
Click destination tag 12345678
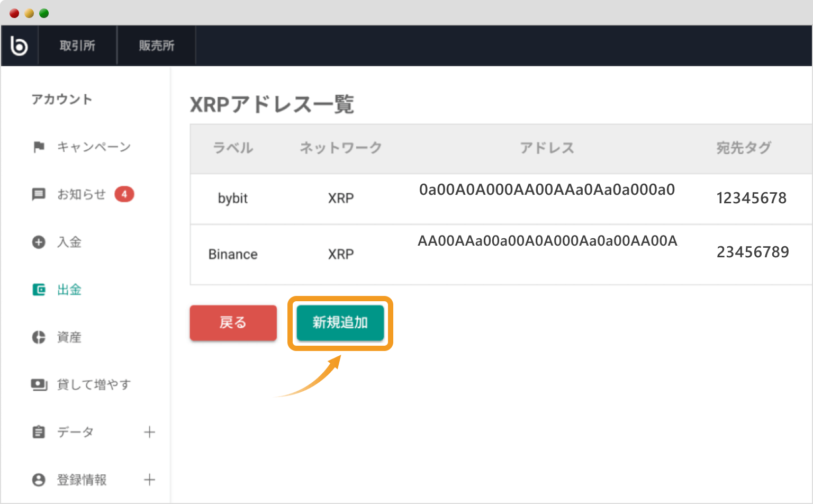(751, 197)
